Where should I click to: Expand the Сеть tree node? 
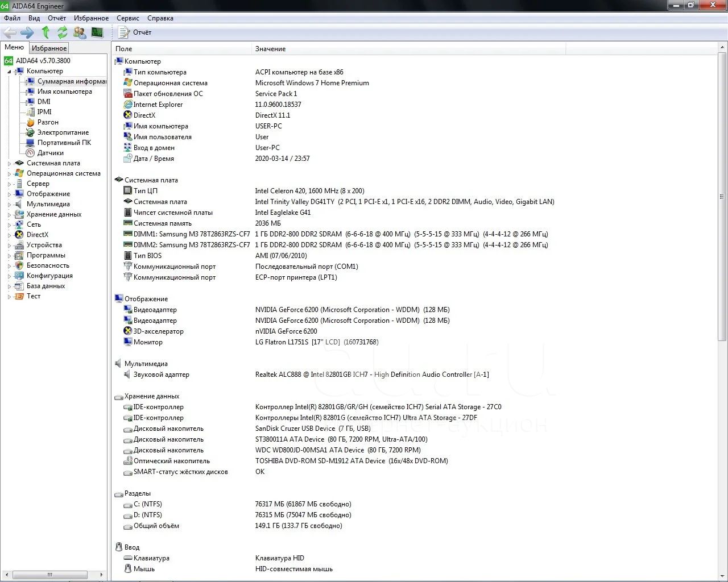click(9, 225)
